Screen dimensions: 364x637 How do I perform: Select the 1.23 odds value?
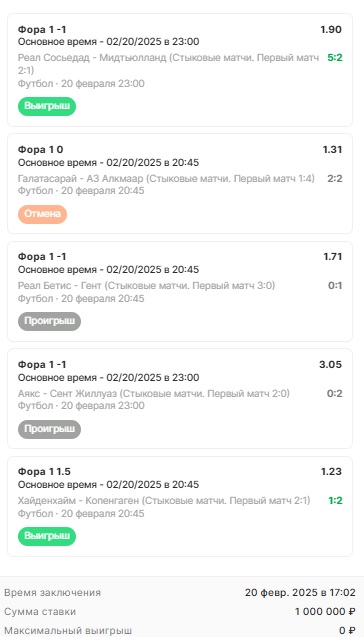point(332,472)
